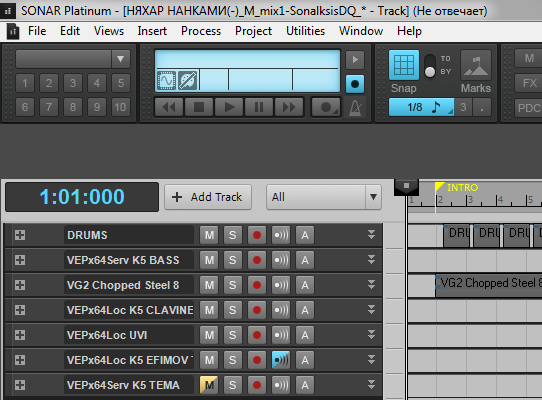
Task: Click the transport Record button
Action: click(x=326, y=107)
